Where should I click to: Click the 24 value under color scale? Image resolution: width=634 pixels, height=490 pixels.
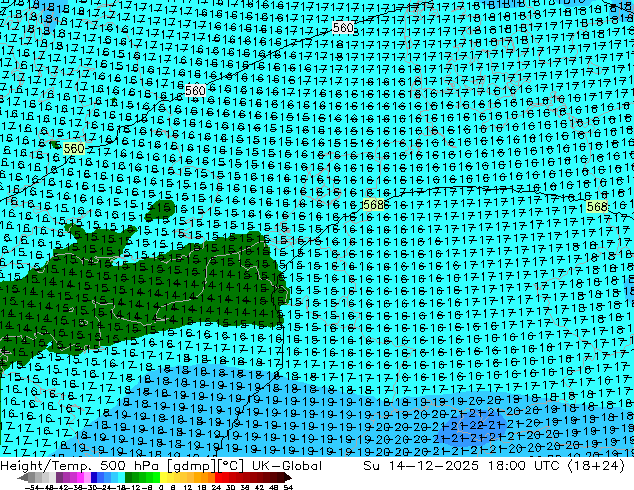(216, 487)
